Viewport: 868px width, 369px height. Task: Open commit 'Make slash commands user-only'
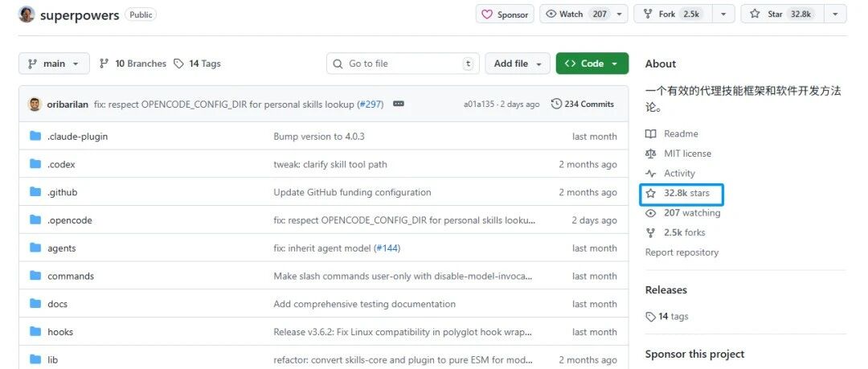(x=403, y=276)
